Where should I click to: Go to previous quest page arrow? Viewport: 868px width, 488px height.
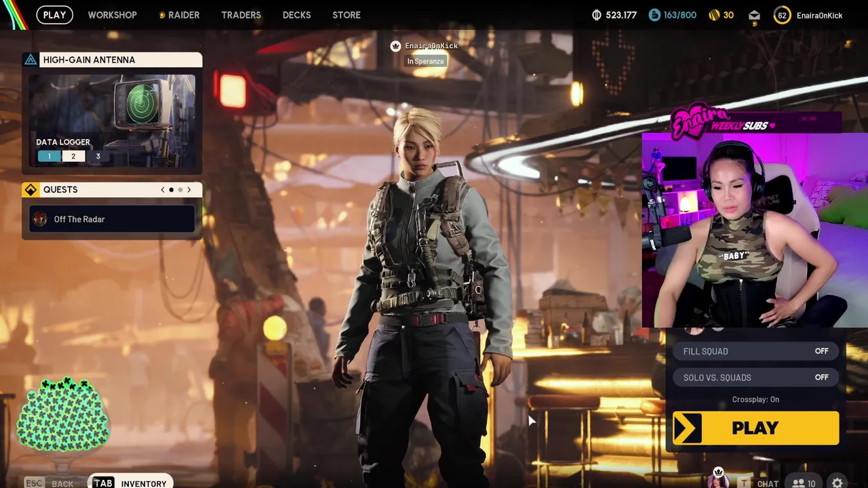(162, 190)
